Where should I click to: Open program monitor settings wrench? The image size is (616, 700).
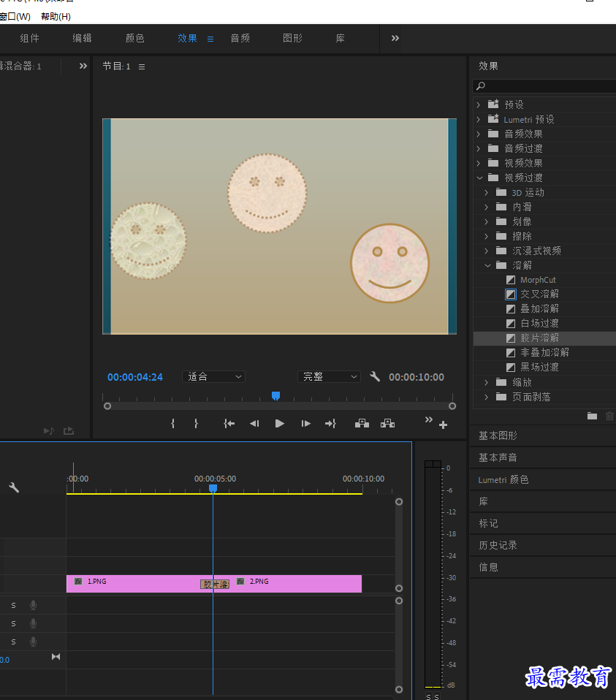pos(375,377)
